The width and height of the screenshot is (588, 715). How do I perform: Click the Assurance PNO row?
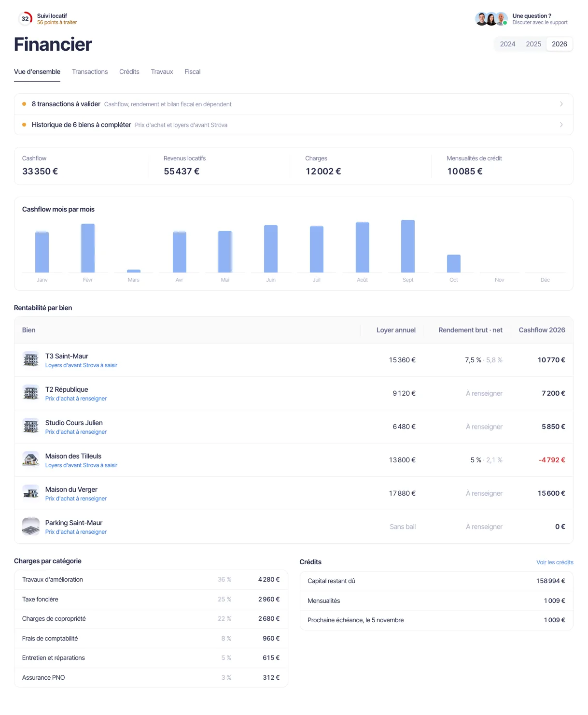click(x=151, y=677)
